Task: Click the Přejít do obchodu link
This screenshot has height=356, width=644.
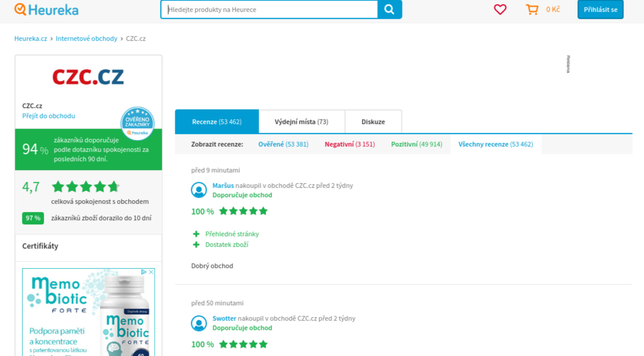Action: [48, 116]
